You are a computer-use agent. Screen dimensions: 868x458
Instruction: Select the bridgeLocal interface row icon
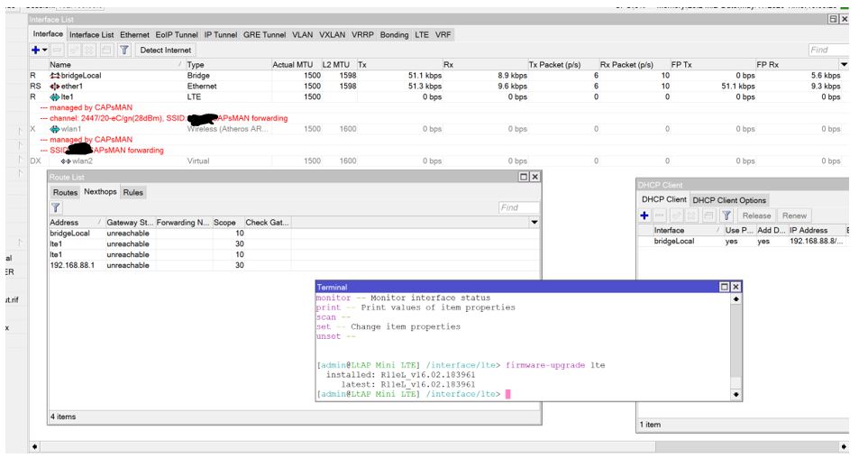pyautogui.click(x=55, y=76)
